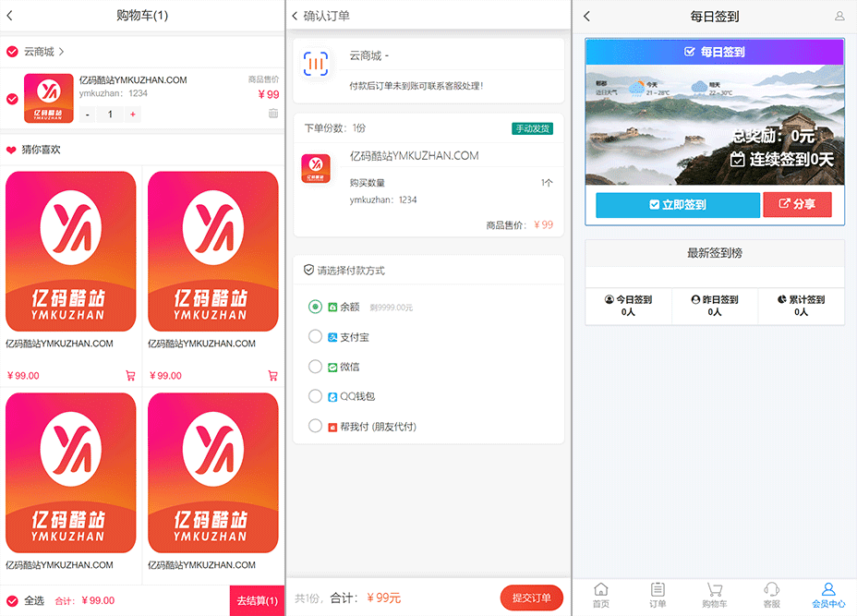The height and width of the screenshot is (616, 857).
Task: Expand the 云商城 store chevron
Action: pos(61,52)
